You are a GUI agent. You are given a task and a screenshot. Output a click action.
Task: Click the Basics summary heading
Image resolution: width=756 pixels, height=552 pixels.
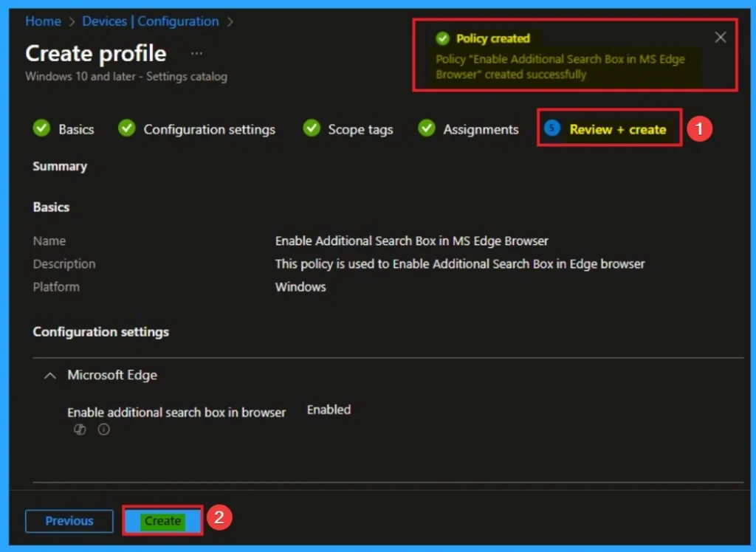coord(51,207)
